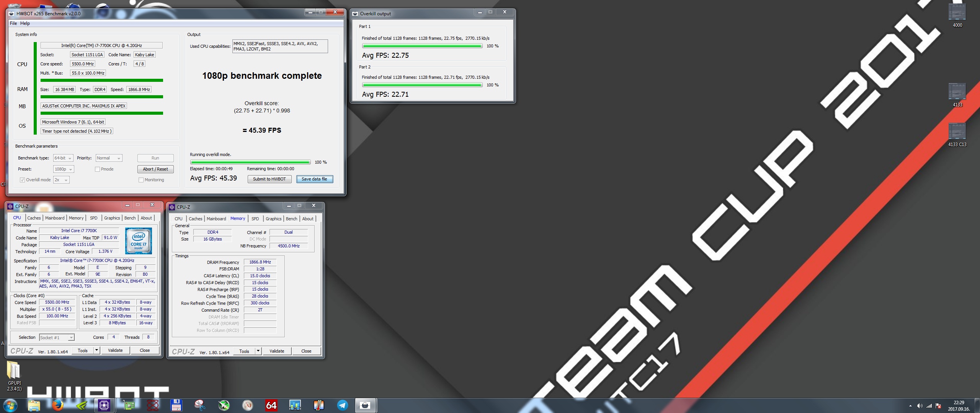Open the File menu in HWBOT x265
Screen dimensions: 980x413
[13, 23]
